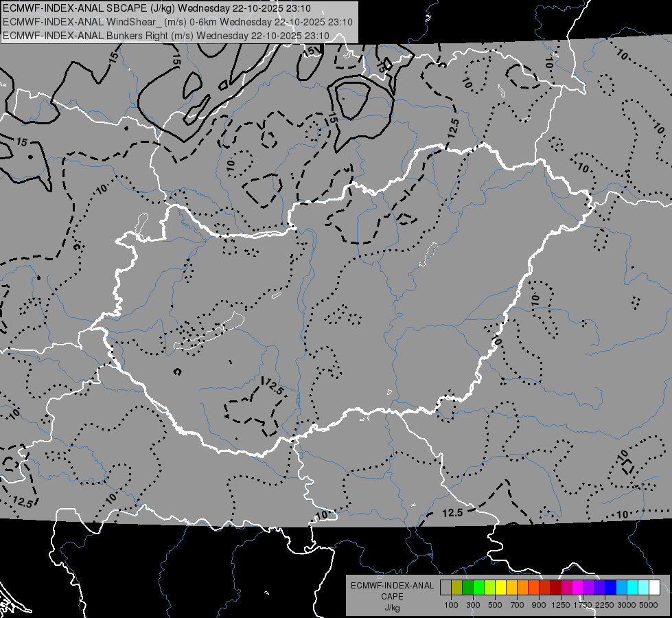Viewport: 672px width, 618px height.
Task: Pick the dark green swatch left of 300
Action: [467, 588]
